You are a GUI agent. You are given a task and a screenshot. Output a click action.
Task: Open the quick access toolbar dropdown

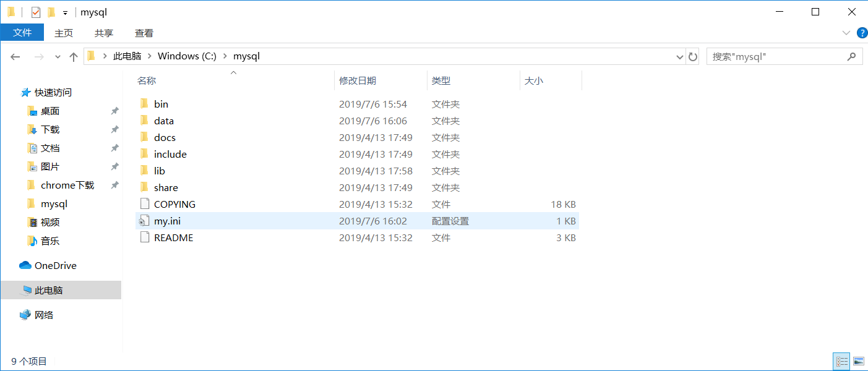click(65, 12)
